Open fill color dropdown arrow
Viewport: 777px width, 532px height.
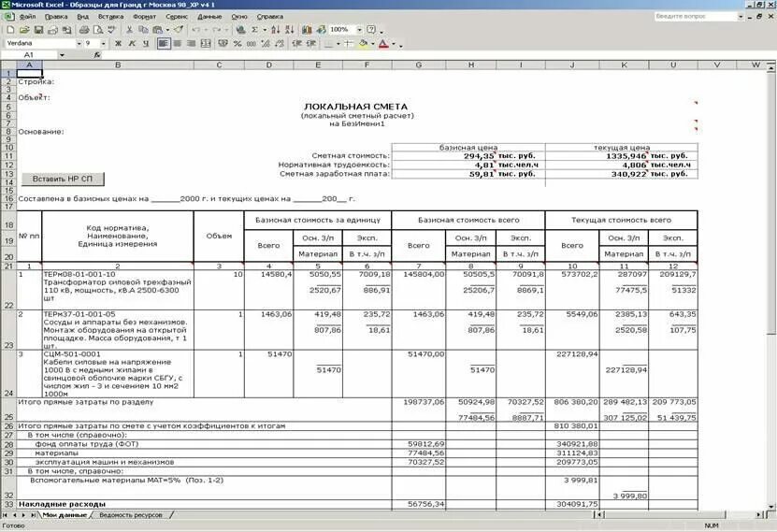[x=373, y=44]
